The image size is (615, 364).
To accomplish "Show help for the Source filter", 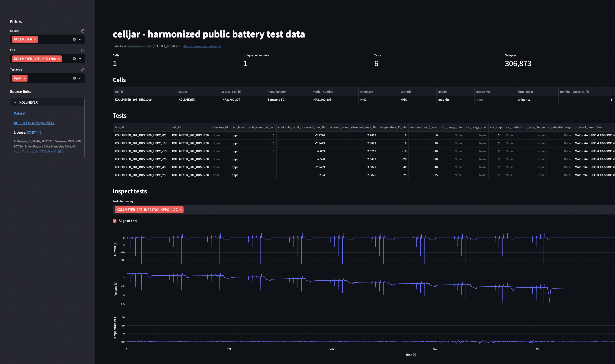I will point(83,31).
